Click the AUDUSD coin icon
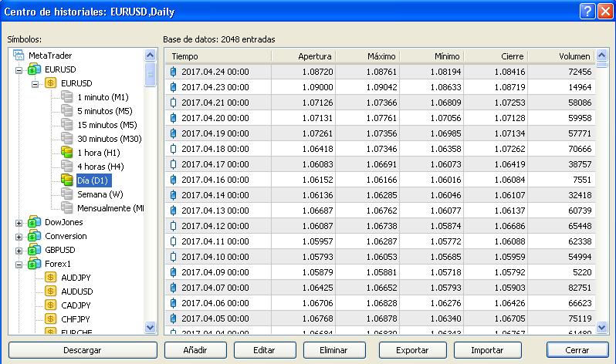 51,292
